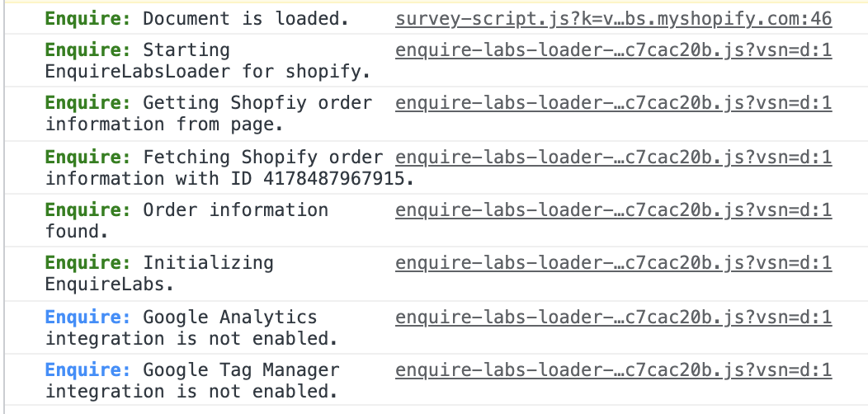Open source link for Fetching Shopify order message
868x414 pixels.
click(x=613, y=158)
